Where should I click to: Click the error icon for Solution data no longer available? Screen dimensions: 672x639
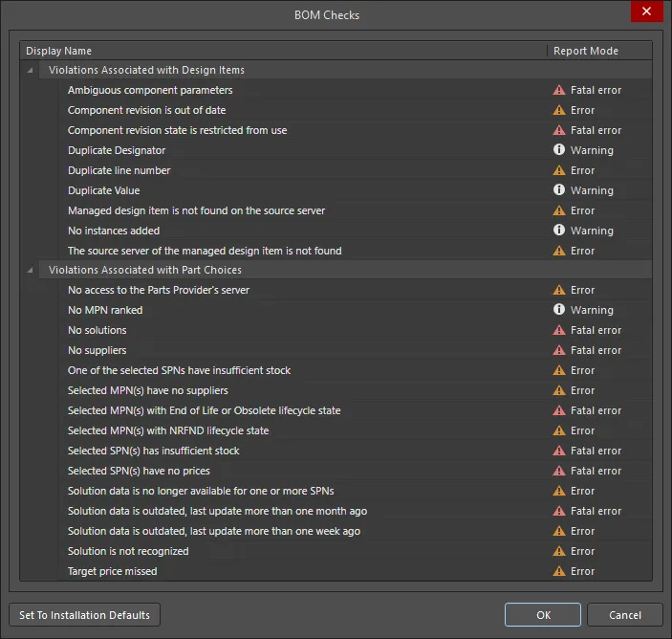coord(559,491)
